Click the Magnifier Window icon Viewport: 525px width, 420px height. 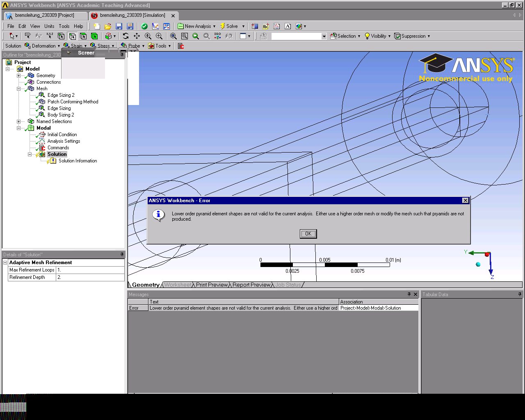point(185,36)
